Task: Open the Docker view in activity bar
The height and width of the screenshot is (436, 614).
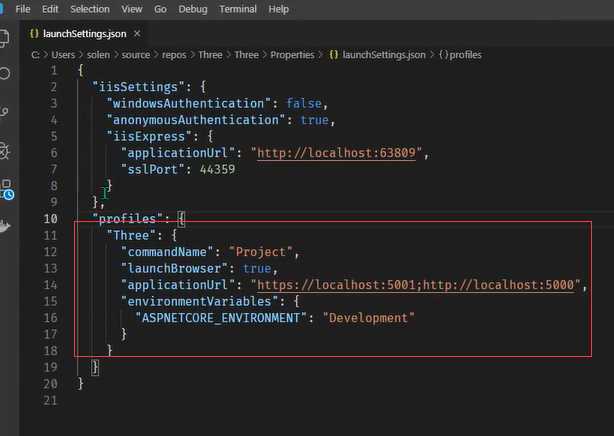Action: point(5,226)
